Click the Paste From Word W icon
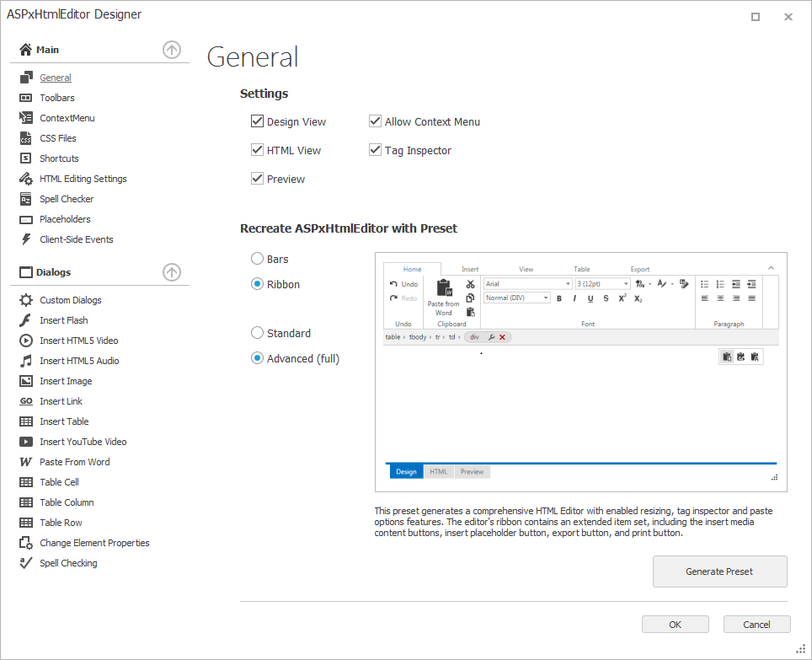 [x=26, y=462]
